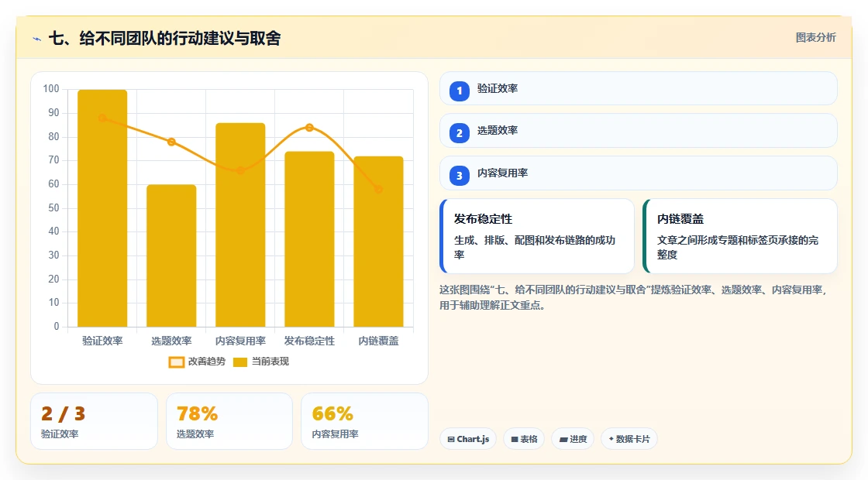Image resolution: width=868 pixels, height=480 pixels.
Task: Click the icon inside the Chart.js tag
Action: coord(451,439)
